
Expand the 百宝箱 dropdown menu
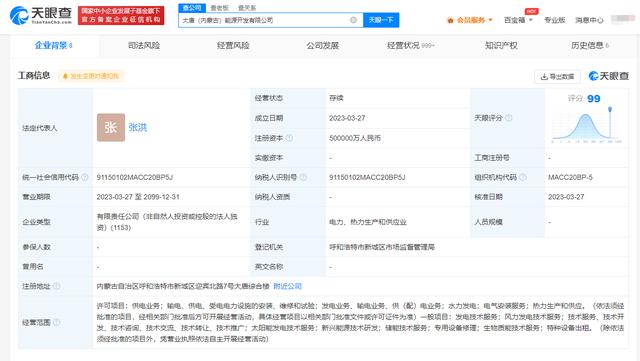pos(518,20)
